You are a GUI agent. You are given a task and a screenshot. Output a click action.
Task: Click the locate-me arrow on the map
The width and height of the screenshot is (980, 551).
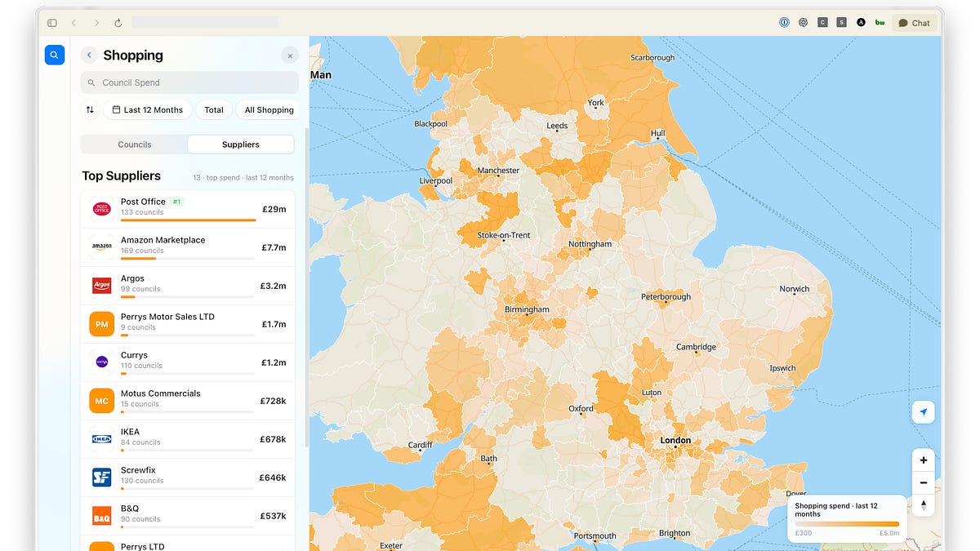pyautogui.click(x=924, y=412)
